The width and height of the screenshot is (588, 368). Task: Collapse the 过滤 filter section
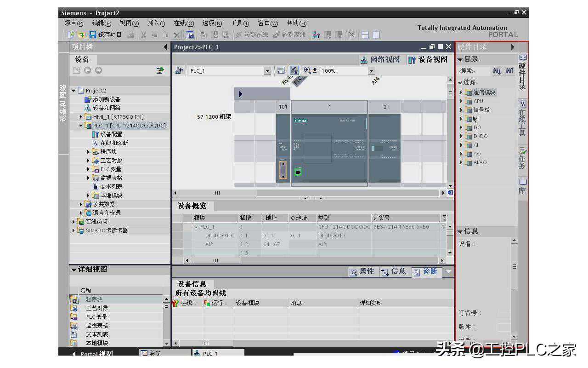[461, 82]
